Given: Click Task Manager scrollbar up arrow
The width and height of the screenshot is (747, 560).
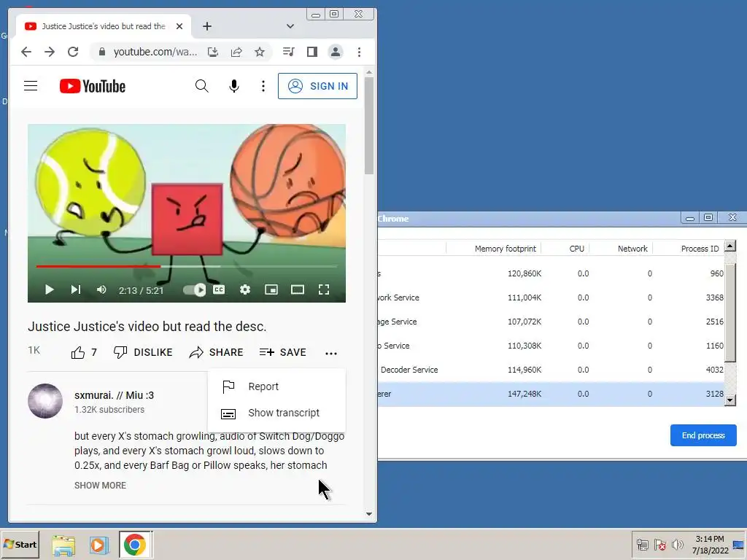Looking at the screenshot, I should coord(729,246).
